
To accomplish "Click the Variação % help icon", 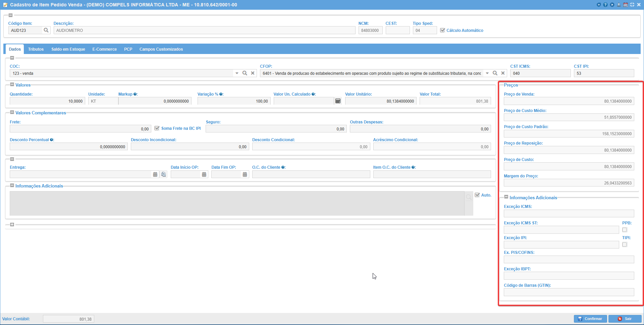I will (x=221, y=94).
